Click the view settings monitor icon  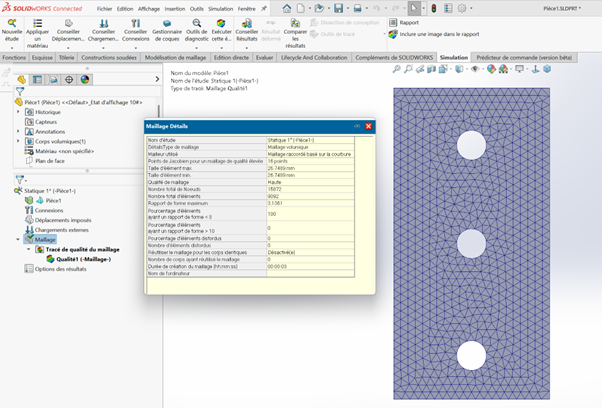519,69
